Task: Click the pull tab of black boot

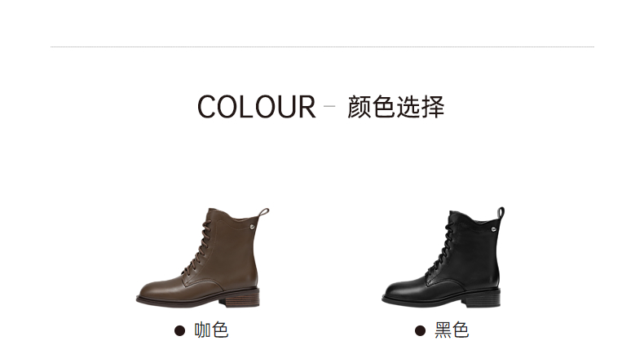Action: click(x=501, y=213)
